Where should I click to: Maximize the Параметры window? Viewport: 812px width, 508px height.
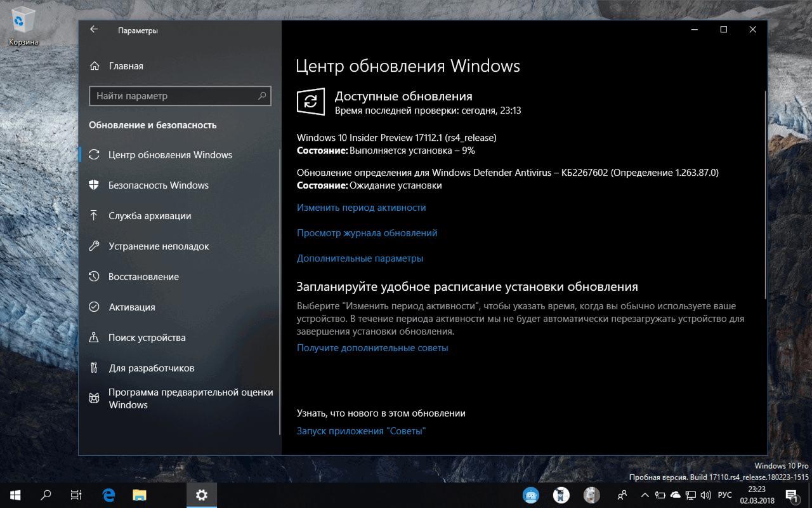pos(723,30)
